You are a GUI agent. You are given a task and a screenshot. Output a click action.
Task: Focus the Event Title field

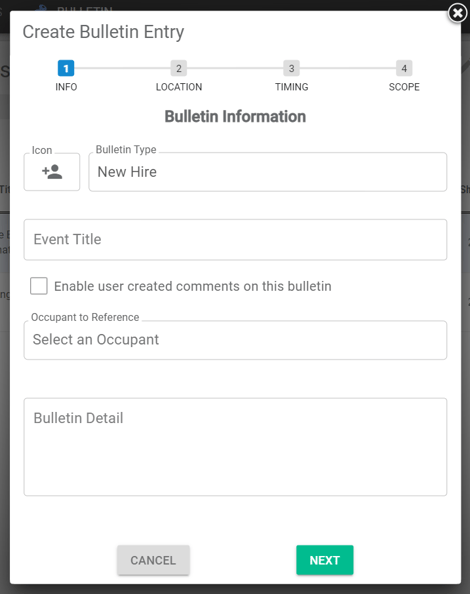[235, 240]
